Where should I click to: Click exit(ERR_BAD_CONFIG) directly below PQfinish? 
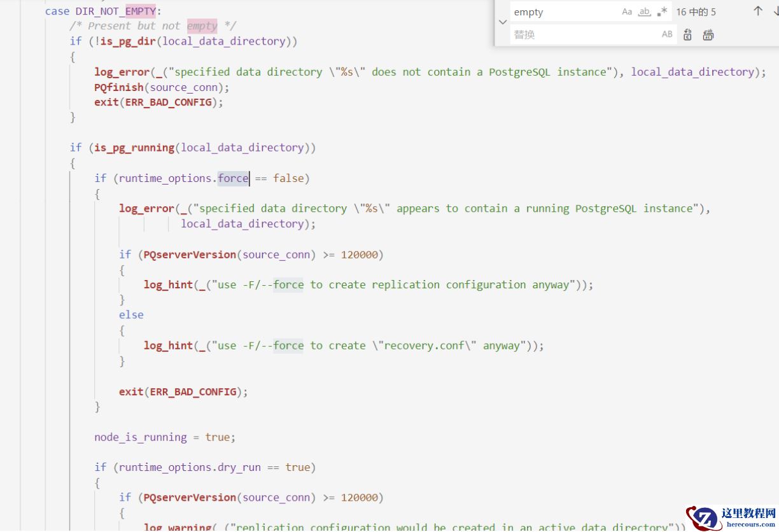[158, 102]
